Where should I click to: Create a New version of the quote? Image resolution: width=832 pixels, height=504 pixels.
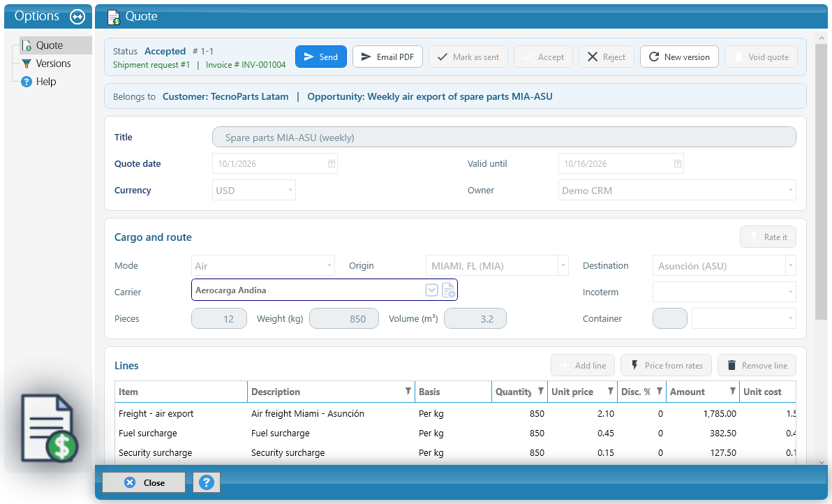tap(680, 57)
